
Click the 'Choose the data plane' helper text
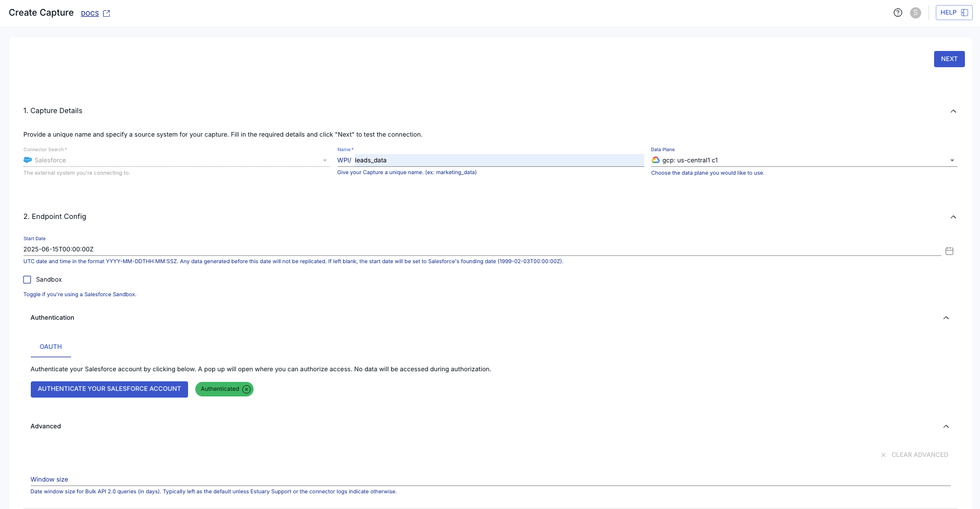click(707, 173)
